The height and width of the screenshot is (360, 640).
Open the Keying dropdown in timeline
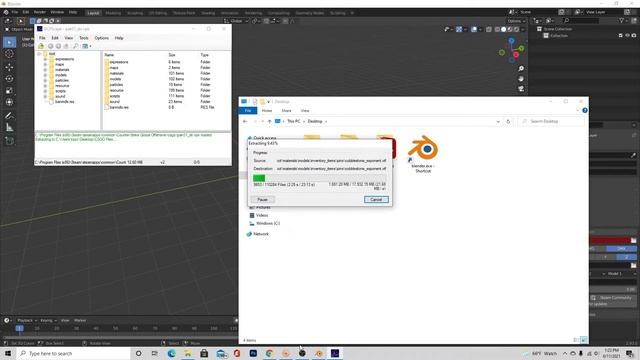pyautogui.click(x=48, y=320)
